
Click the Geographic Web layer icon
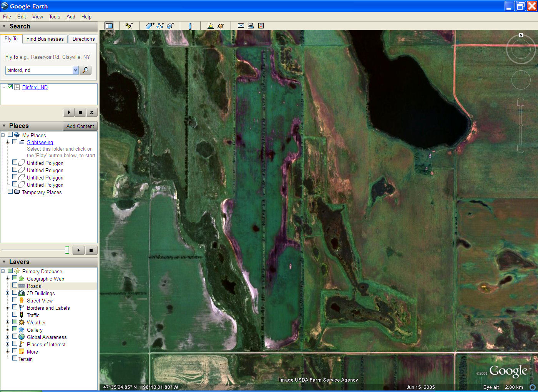tap(22, 278)
